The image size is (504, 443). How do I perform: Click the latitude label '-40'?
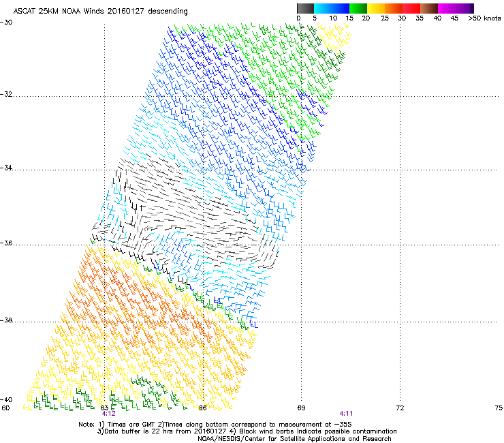[6, 400]
